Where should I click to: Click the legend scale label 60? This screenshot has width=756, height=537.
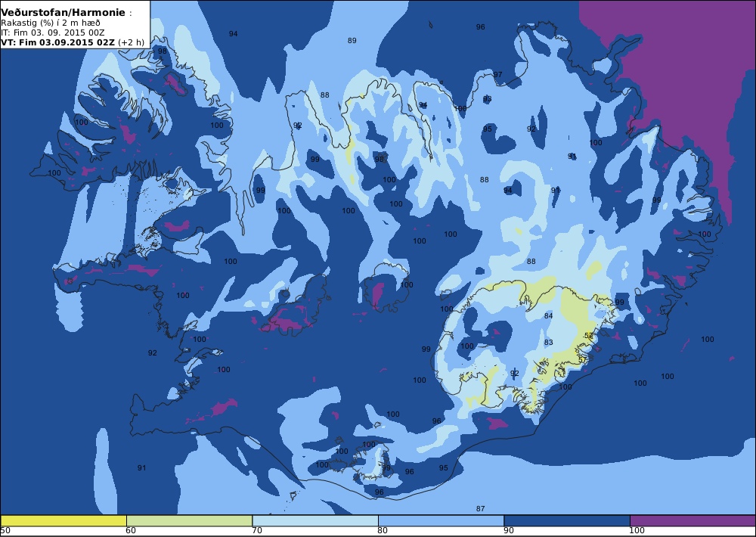(131, 531)
